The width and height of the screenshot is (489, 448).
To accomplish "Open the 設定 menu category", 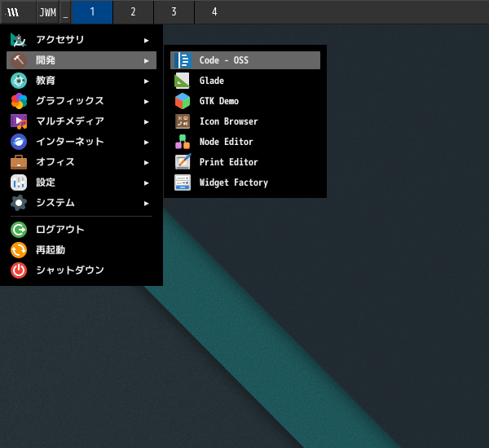I will [x=46, y=182].
